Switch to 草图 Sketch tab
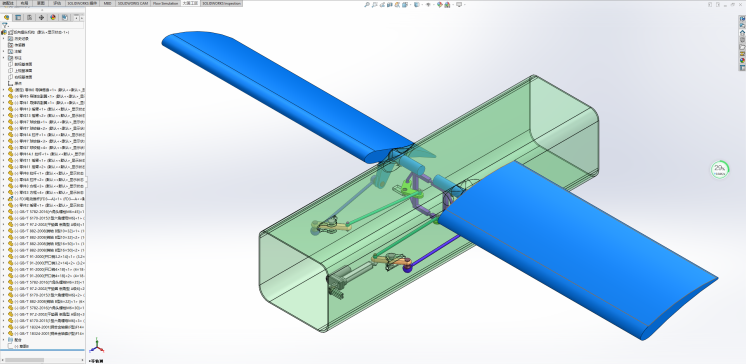This screenshot has height=364, width=746. (x=41, y=3)
